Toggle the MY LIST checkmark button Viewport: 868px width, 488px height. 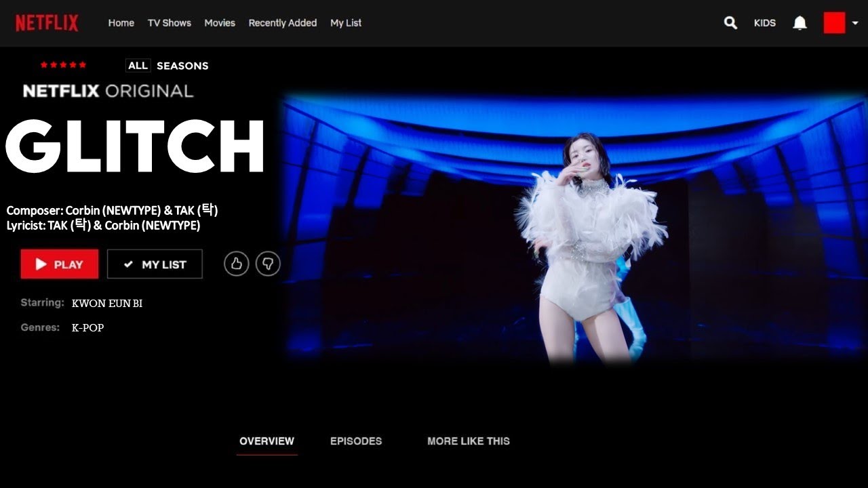155,264
